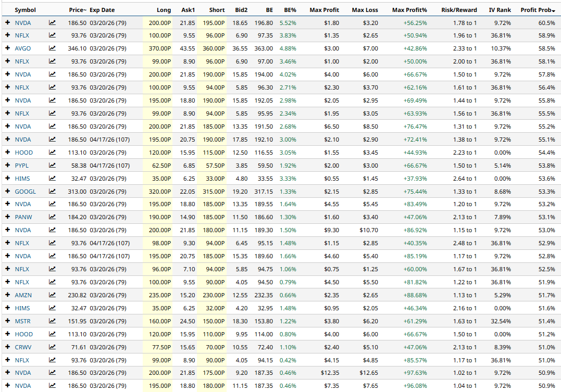Open chart icon for HOOD 115.00P short row
This screenshot has width=561, height=392.
click(x=52, y=153)
